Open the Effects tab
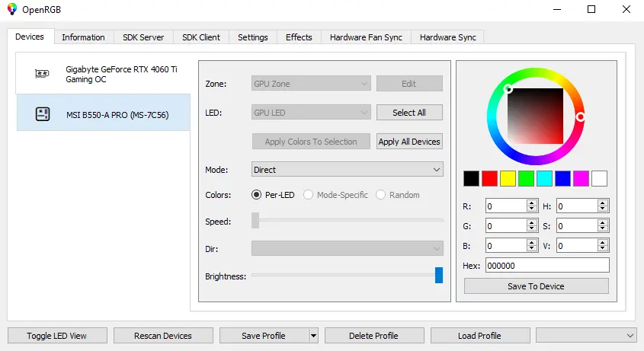Image resolution: width=644 pixels, height=351 pixels. (x=299, y=37)
